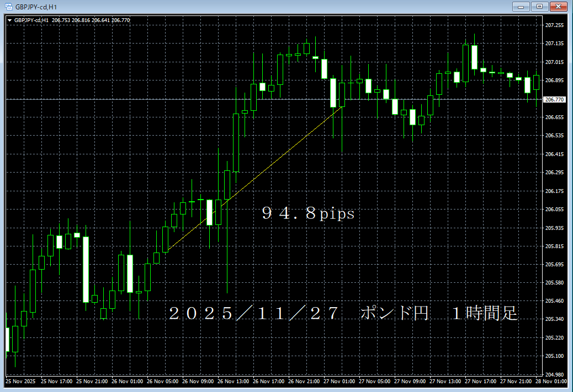Click the 26 Nov 13:00 time axis label
The height and width of the screenshot is (392, 573).
coord(233,382)
